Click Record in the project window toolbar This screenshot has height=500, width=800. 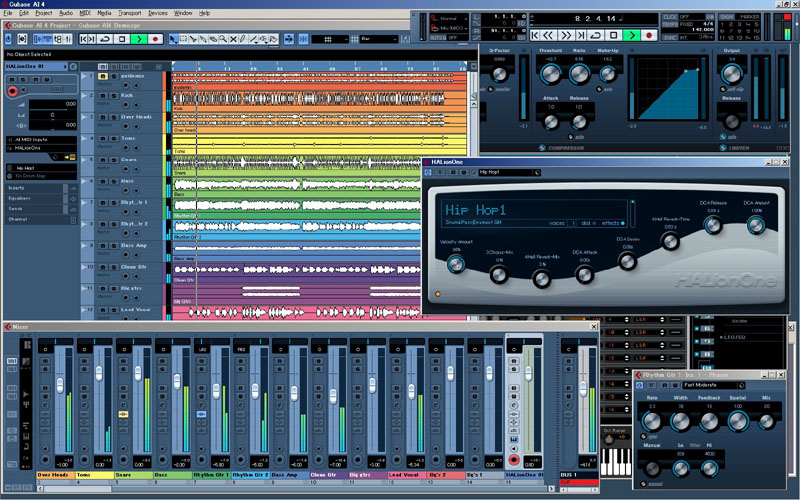(x=156, y=39)
